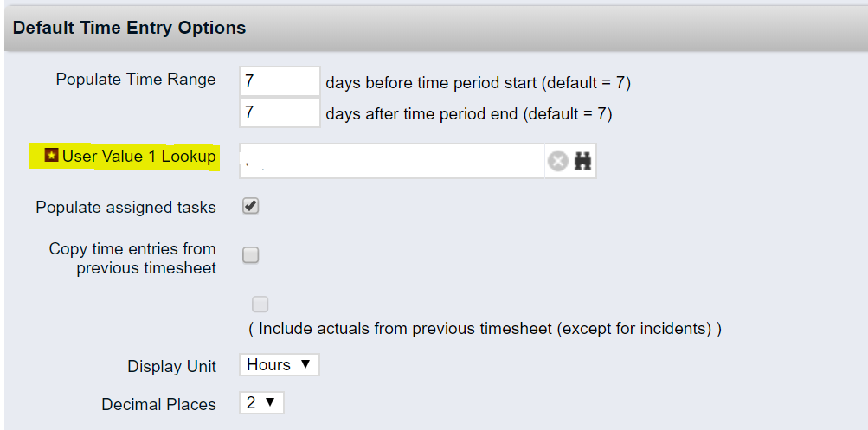Click the Display Unit label
Viewport: 868px width, 430px height.
tap(171, 366)
